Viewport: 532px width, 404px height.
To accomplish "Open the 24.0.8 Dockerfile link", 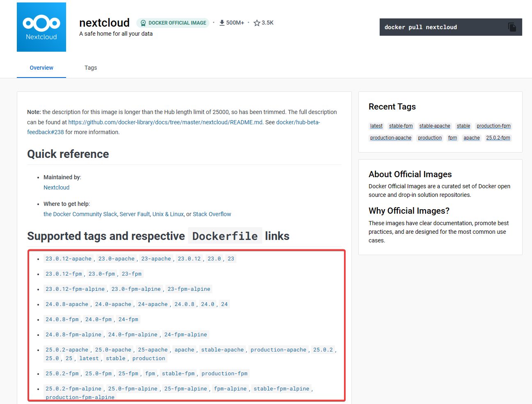I will tap(184, 304).
